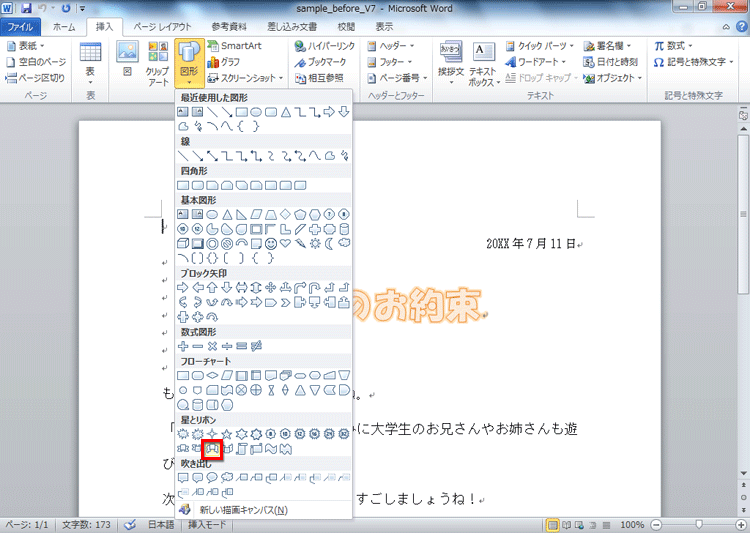Pick the right triangle shape in Basic Shapes
Viewport: 750px width, 533px height.
pyautogui.click(x=242, y=214)
